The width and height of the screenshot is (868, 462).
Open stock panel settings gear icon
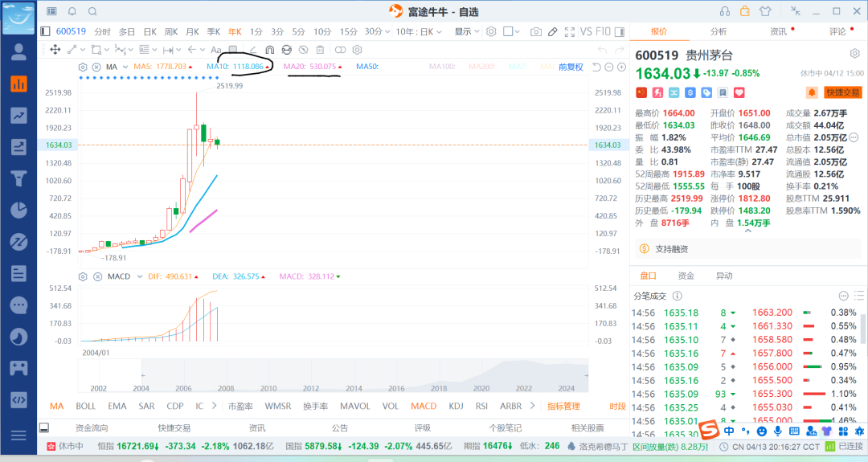click(x=854, y=54)
